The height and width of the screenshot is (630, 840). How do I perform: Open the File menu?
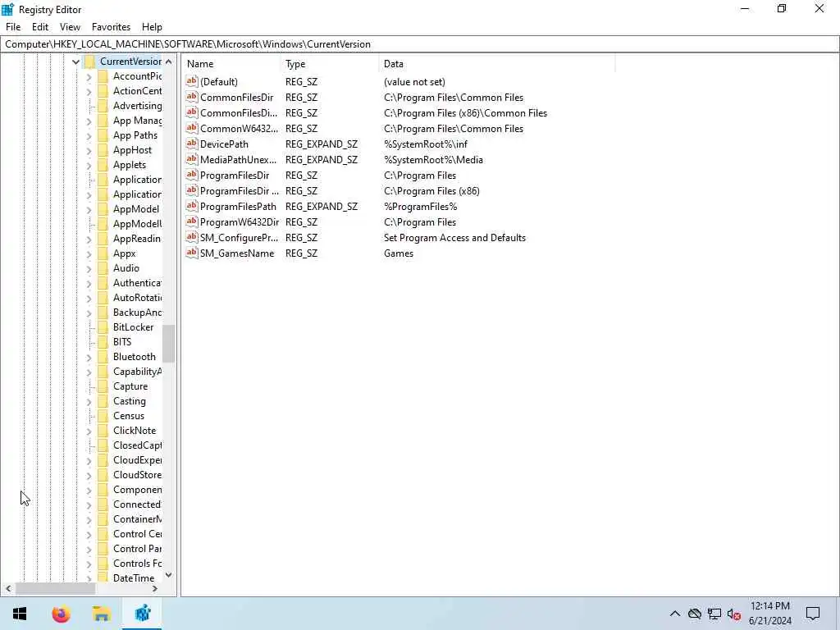13,27
